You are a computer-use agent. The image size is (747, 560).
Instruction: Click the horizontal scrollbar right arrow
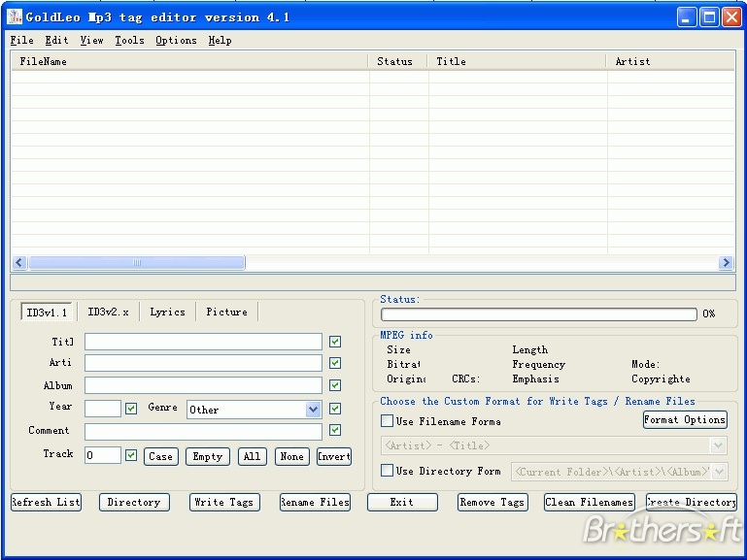(726, 262)
